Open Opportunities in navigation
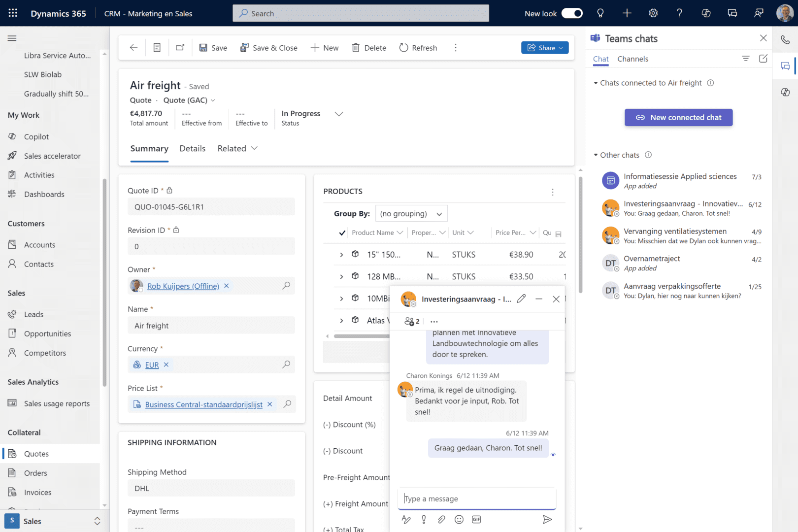Image resolution: width=798 pixels, height=532 pixels. coord(47,334)
